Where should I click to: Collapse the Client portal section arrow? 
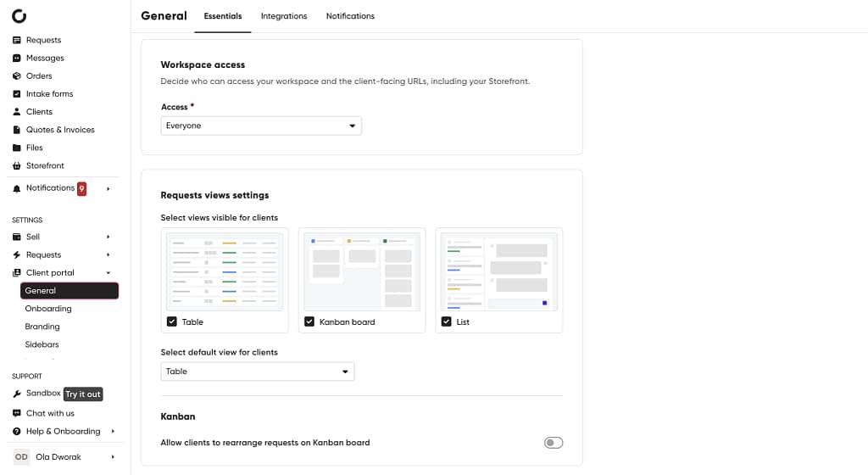click(108, 273)
